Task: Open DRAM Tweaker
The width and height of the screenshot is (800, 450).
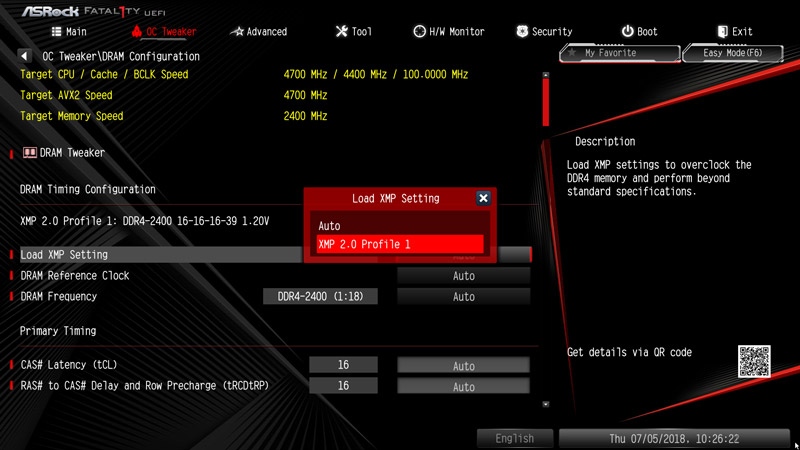Action: pos(63,153)
